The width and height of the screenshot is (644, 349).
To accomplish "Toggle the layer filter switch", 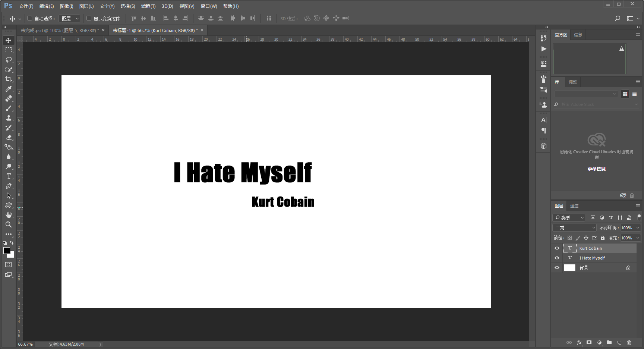I will tap(639, 217).
